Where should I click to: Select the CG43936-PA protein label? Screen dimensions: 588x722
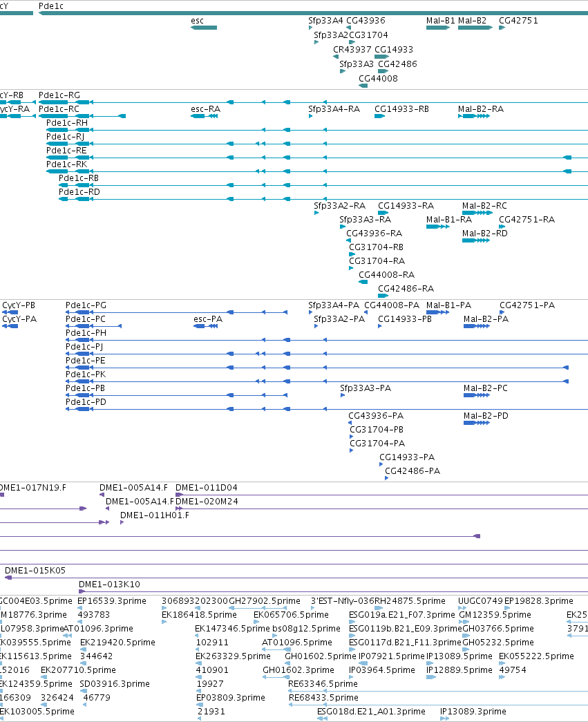point(376,416)
